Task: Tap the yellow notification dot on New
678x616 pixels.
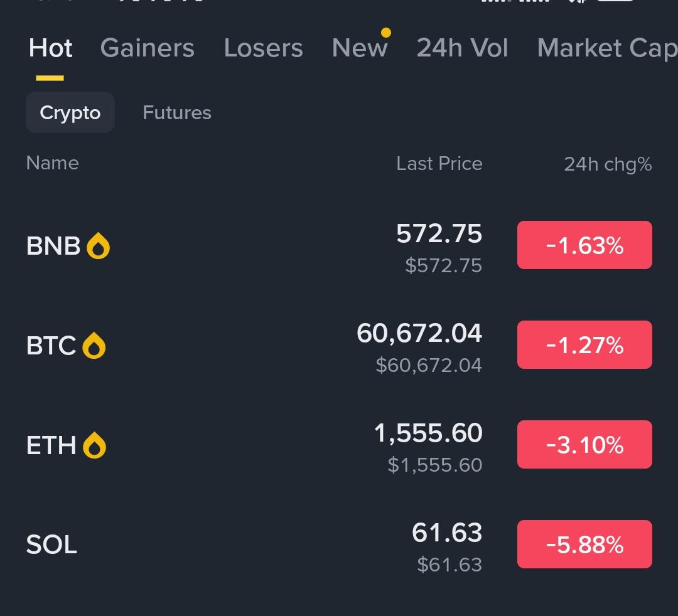Action: (x=385, y=33)
